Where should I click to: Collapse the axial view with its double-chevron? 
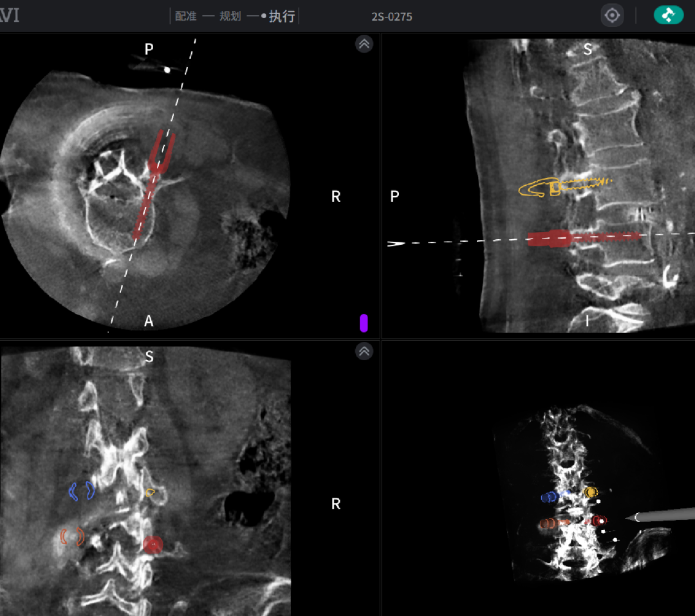[x=364, y=44]
